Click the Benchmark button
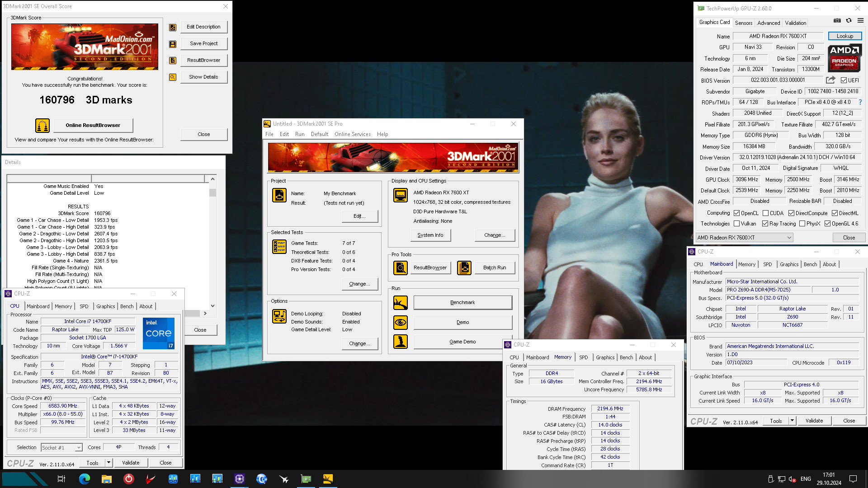 [462, 303]
